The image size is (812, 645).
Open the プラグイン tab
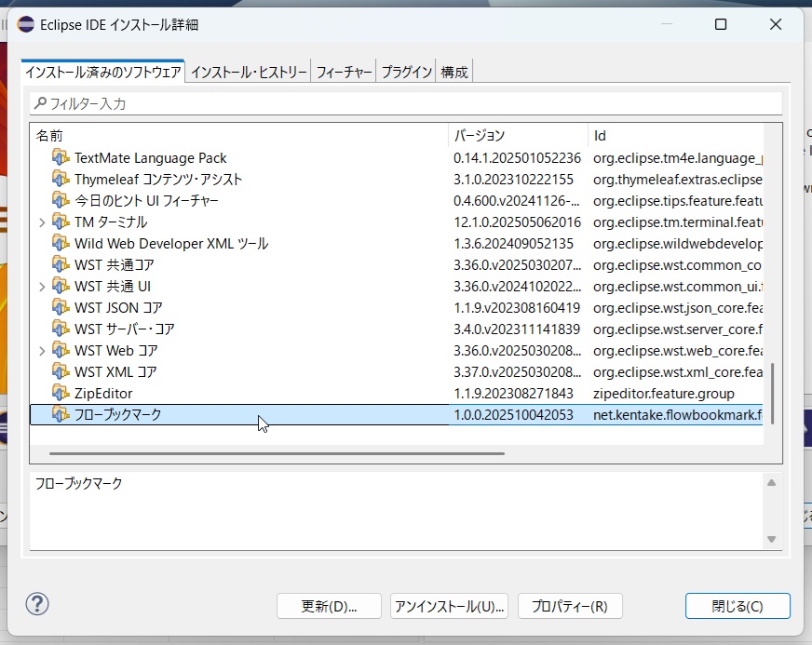(x=407, y=72)
